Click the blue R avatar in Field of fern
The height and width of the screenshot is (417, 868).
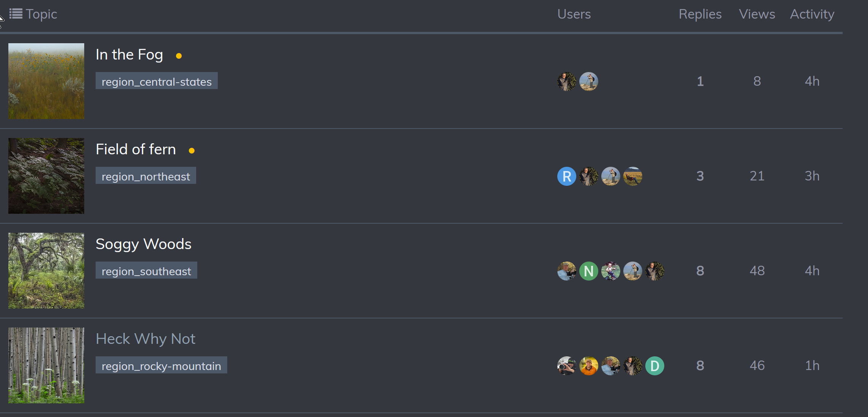pyautogui.click(x=566, y=176)
